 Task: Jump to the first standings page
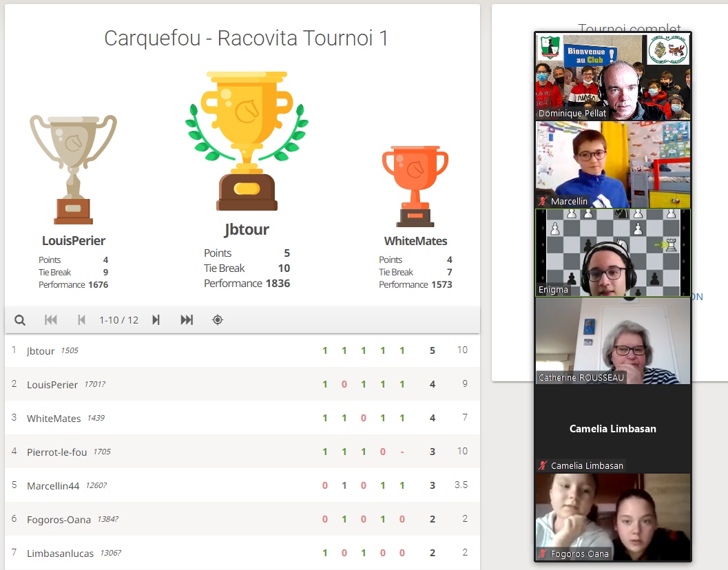[51, 320]
